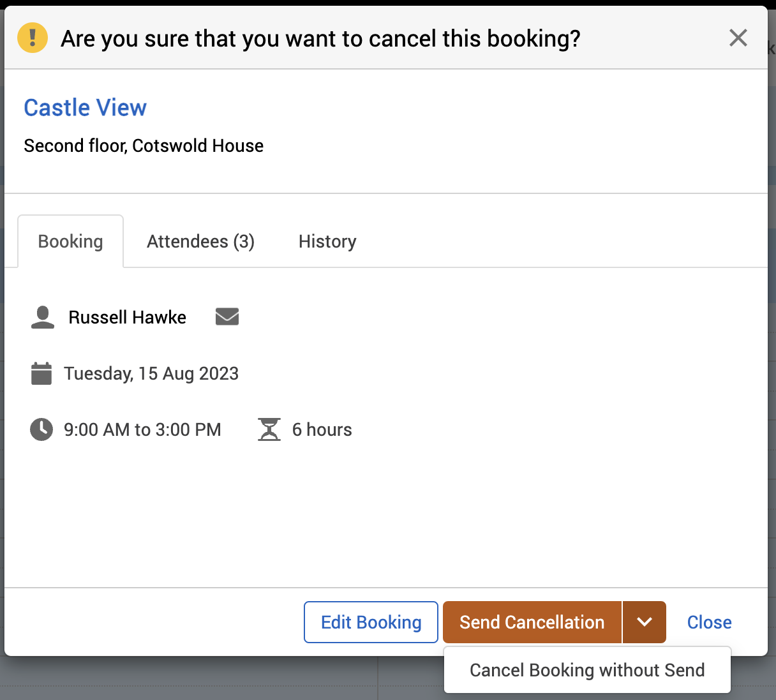Click the date Tuesday, 15 Aug 2023
Screen dimensions: 776x700
[151, 373]
